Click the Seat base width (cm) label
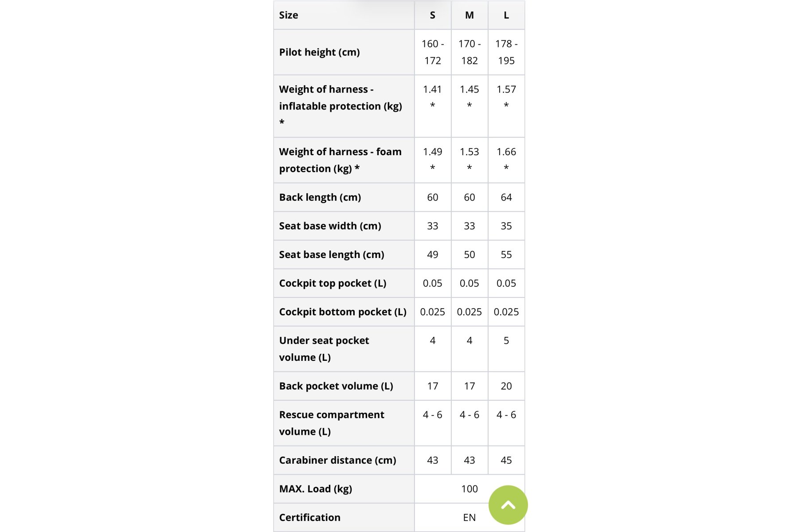Screen dimensions: 798x532 tap(330, 226)
